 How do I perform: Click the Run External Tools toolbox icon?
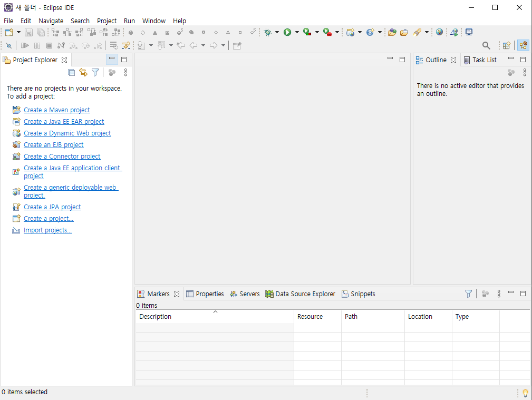pyautogui.click(x=327, y=32)
